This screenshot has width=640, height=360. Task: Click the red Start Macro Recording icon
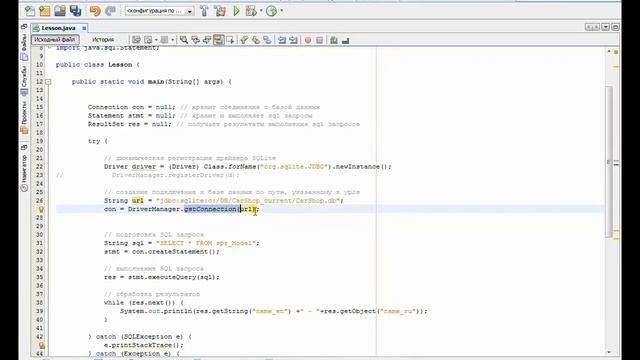308,40
